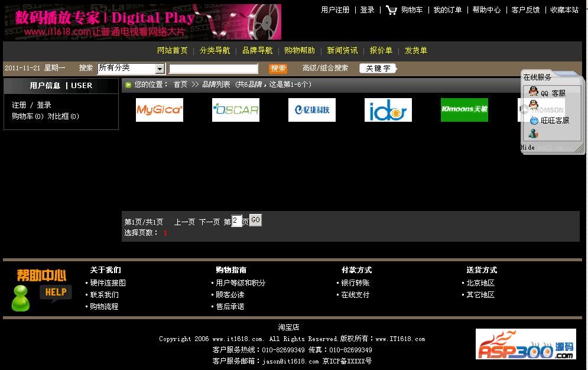Open 帮助中心 link in top header

click(486, 9)
